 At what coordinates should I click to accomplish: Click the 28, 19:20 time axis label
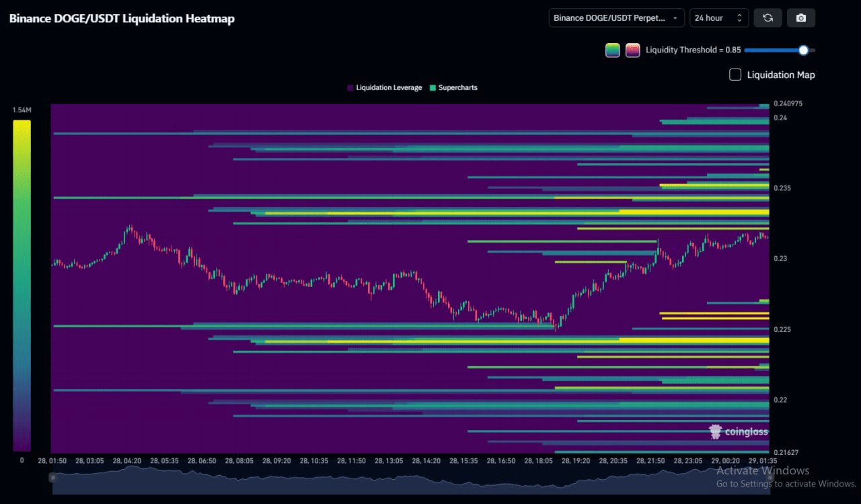576,461
